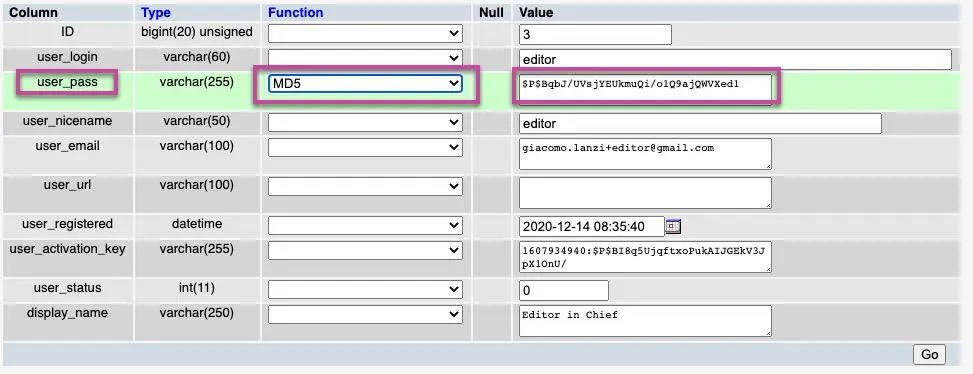The image size is (973, 374).
Task: Click the user_nicename value field
Action: (700, 123)
